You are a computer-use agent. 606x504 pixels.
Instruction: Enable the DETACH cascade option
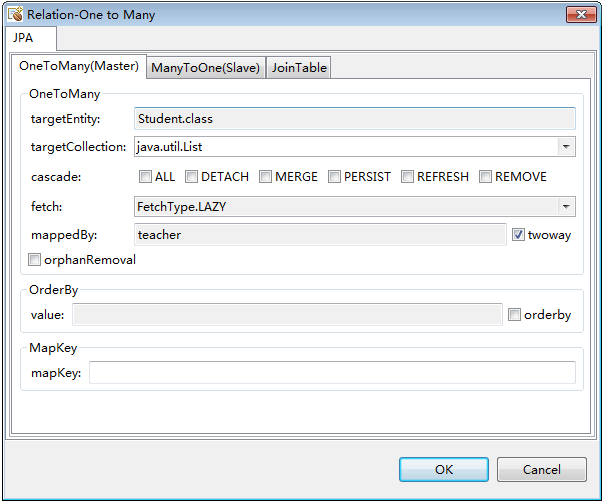pos(192,177)
